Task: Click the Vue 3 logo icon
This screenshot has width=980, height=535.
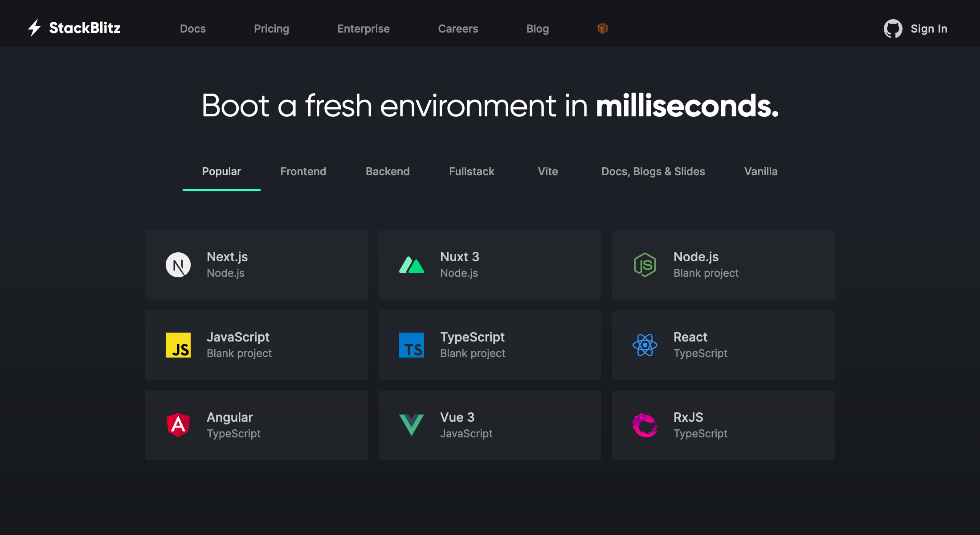Action: tap(412, 425)
